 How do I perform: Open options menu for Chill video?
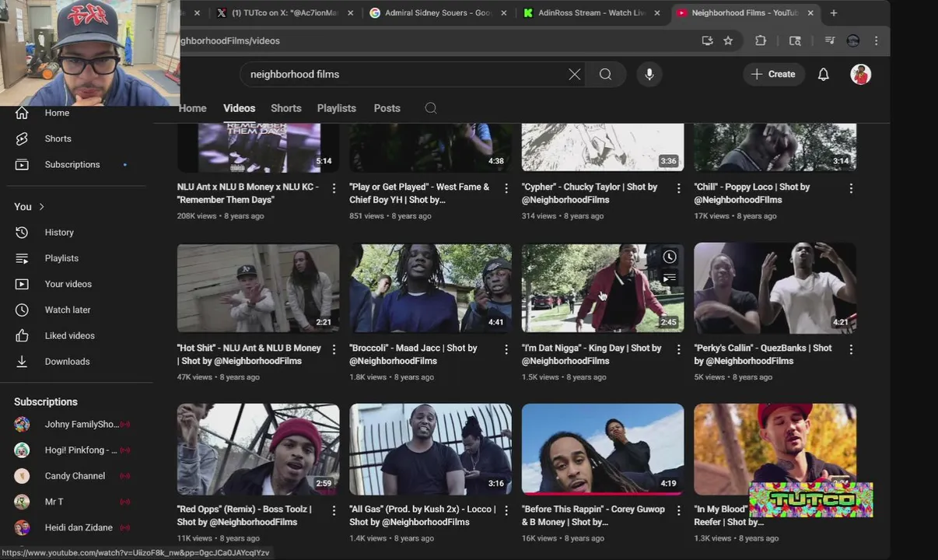point(851,188)
